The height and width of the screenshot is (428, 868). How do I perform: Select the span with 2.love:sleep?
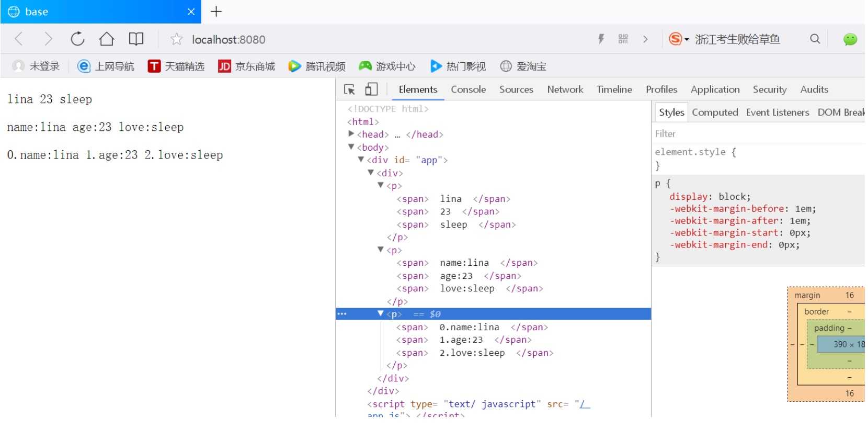(x=475, y=353)
